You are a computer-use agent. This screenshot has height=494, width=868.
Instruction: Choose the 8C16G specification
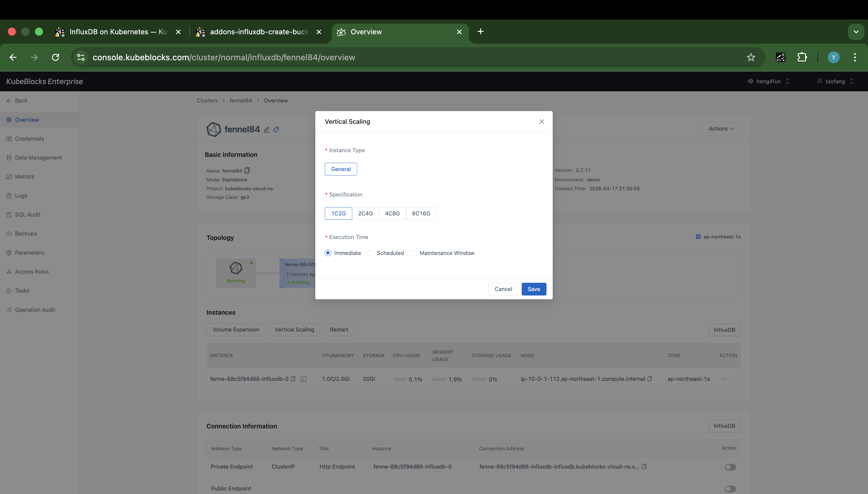pyautogui.click(x=421, y=213)
